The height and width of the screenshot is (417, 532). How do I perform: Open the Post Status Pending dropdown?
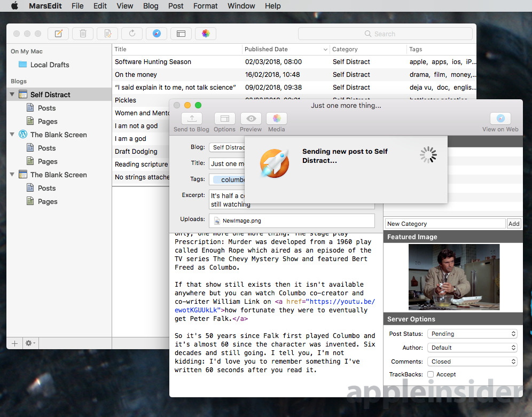[x=472, y=334]
